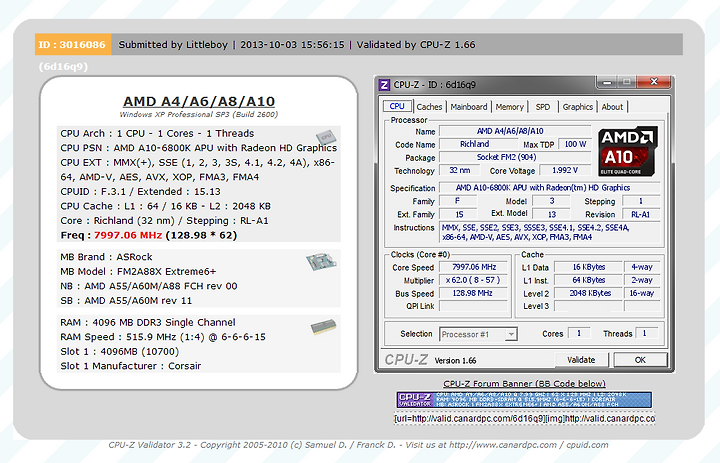Click the Bus Speed value 128.98 MHz
This screenshot has width=720, height=463.
[473, 293]
